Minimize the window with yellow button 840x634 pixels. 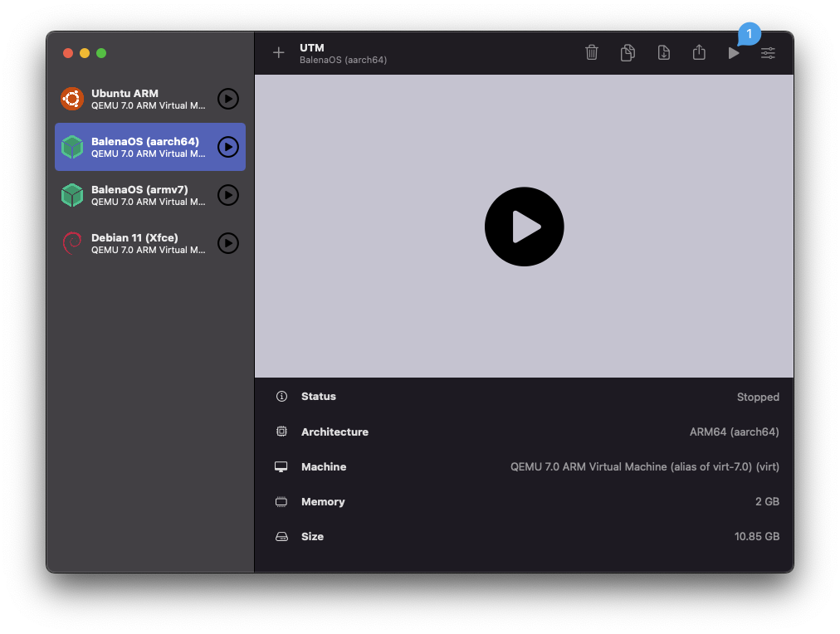pos(85,53)
